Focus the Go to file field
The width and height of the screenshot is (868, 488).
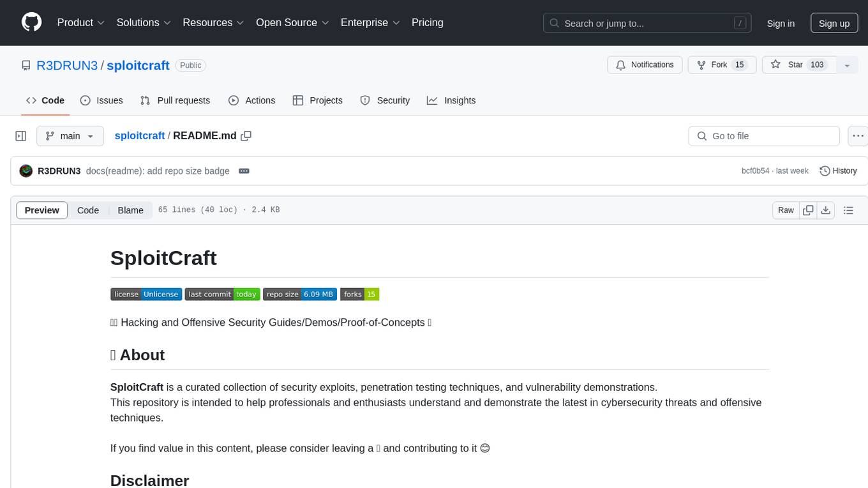coord(764,136)
